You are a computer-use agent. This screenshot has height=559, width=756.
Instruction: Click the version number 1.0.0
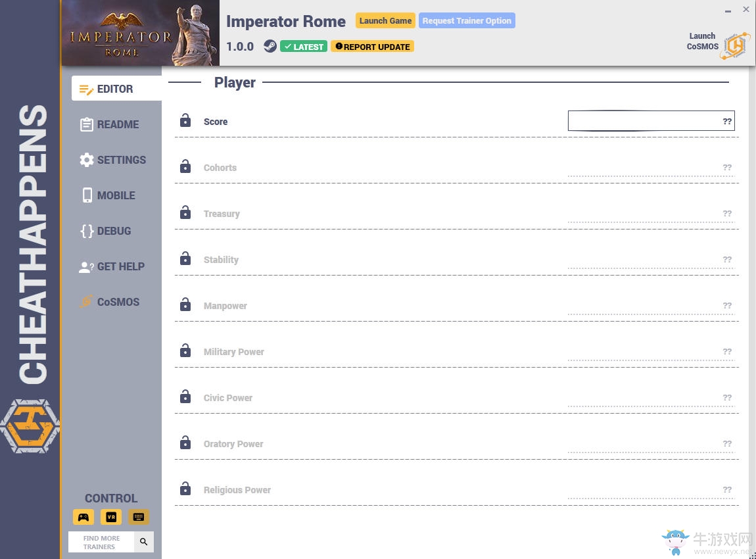tap(240, 46)
